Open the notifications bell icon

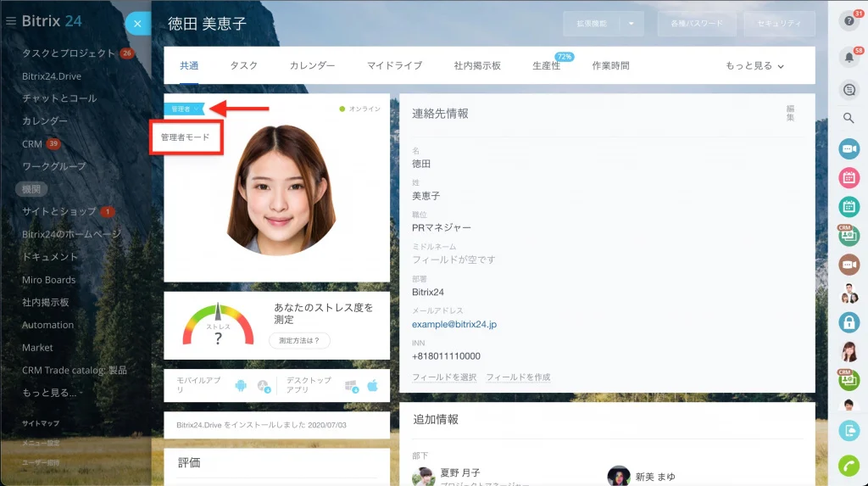pyautogui.click(x=849, y=57)
